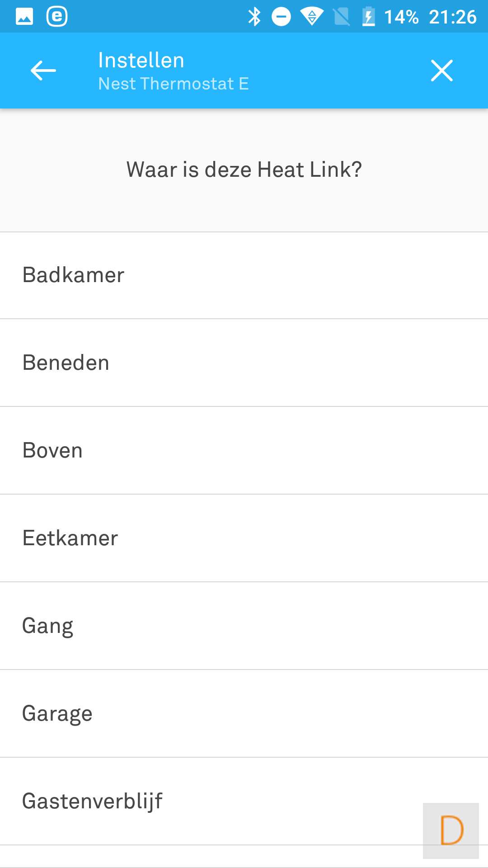Screen dimensions: 488x868
Task: Choose Beneden from the list
Action: [x=244, y=363]
